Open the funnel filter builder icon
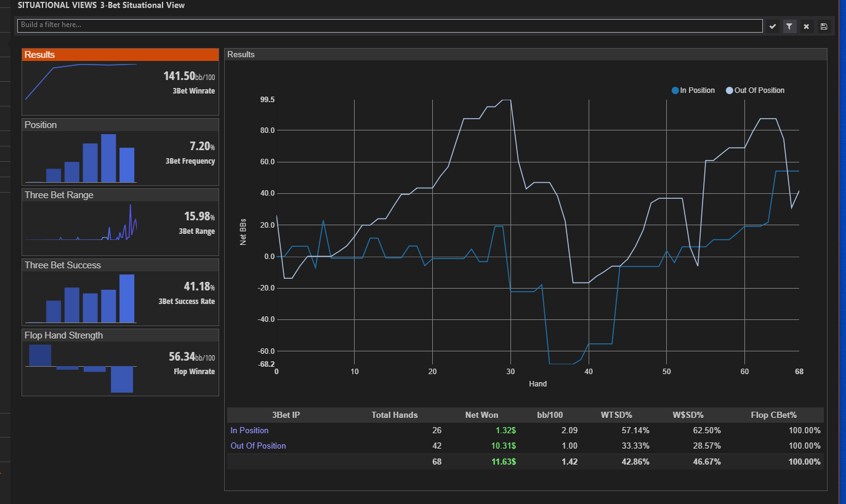The height and width of the screenshot is (504, 846). coord(789,26)
